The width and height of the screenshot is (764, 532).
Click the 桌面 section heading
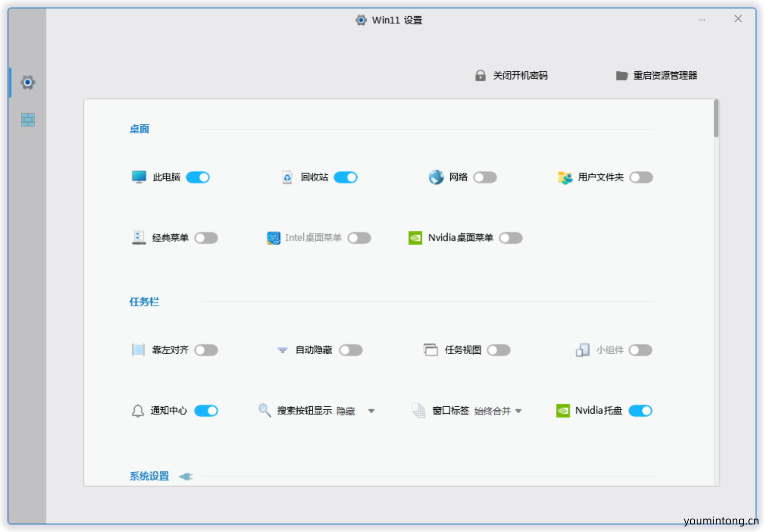coord(139,129)
